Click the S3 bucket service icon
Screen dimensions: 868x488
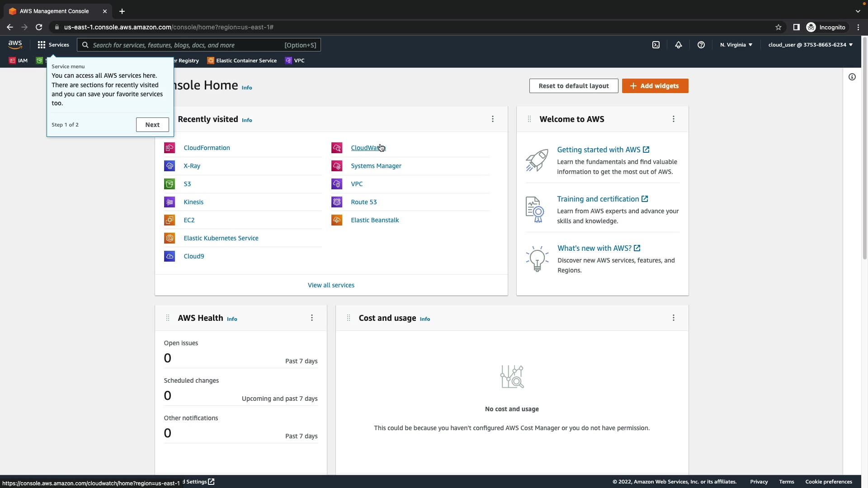click(170, 184)
